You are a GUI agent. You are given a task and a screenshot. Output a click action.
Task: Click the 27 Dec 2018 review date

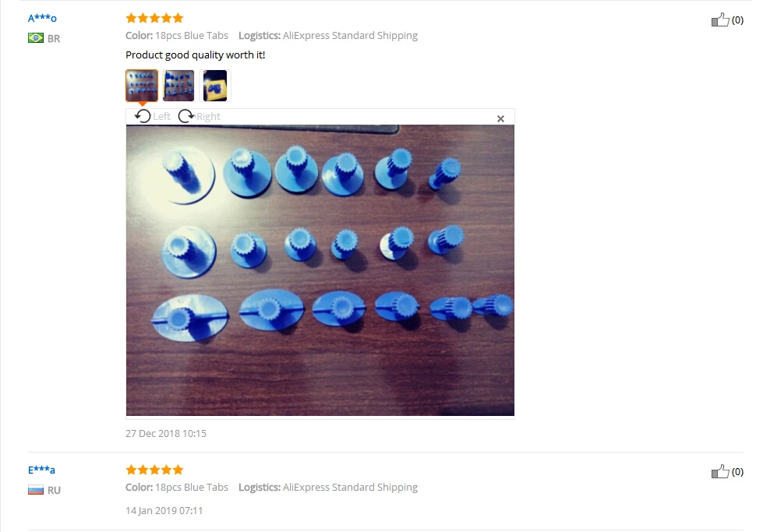pos(166,433)
